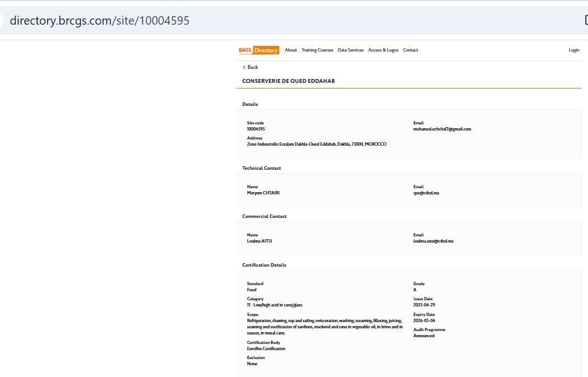Open the About menu item
The image size is (588, 377).
291,50
